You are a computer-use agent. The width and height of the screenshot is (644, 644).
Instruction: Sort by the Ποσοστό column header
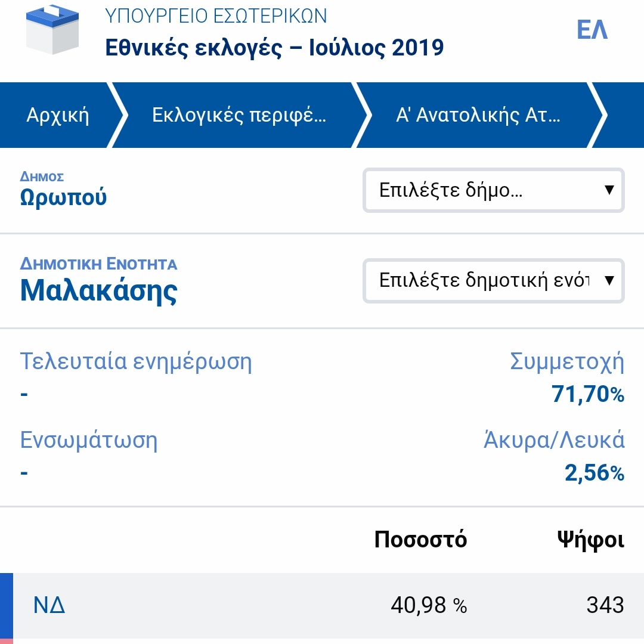(x=420, y=540)
